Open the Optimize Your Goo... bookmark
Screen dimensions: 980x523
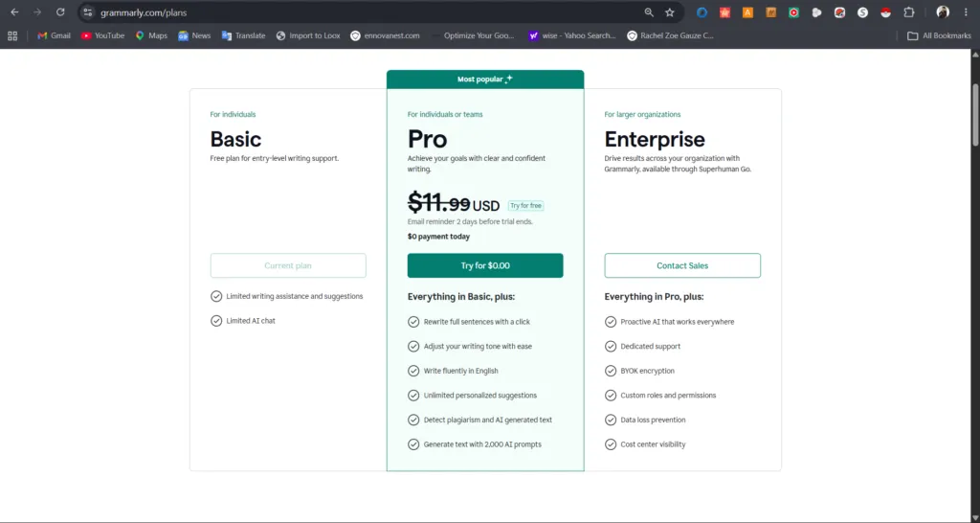click(x=473, y=35)
